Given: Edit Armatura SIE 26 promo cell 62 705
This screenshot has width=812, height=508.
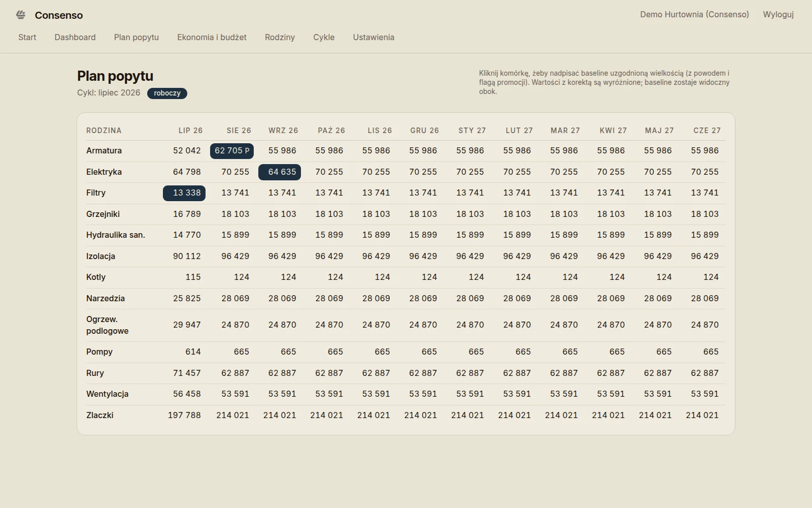Looking at the screenshot, I should [x=232, y=151].
